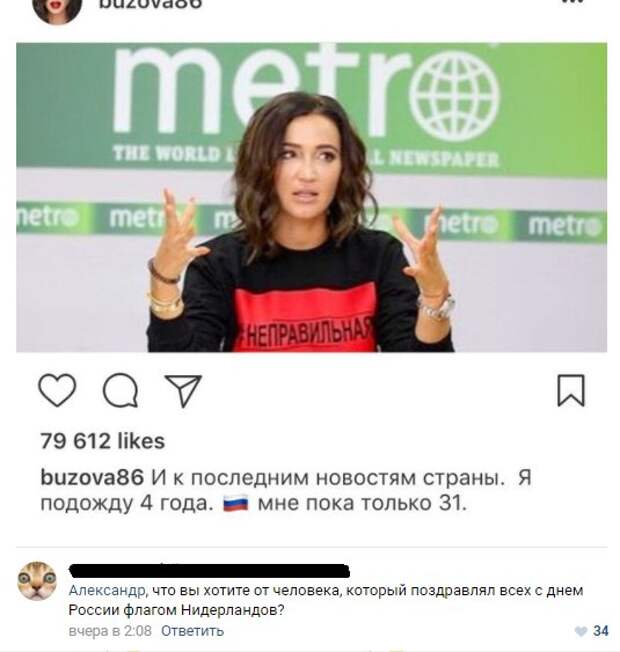
Task: Open the вчера в 2:08 timestamp
Action: point(110,631)
